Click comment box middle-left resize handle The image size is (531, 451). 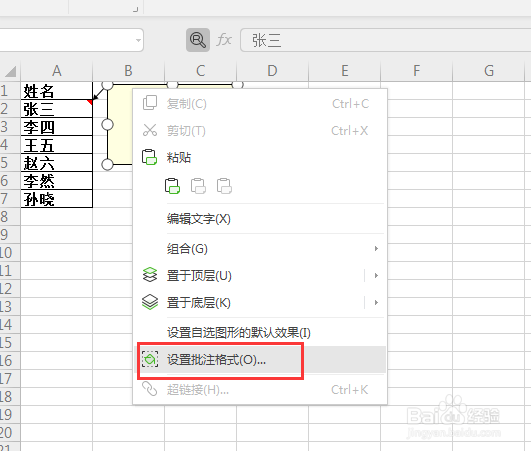107,125
